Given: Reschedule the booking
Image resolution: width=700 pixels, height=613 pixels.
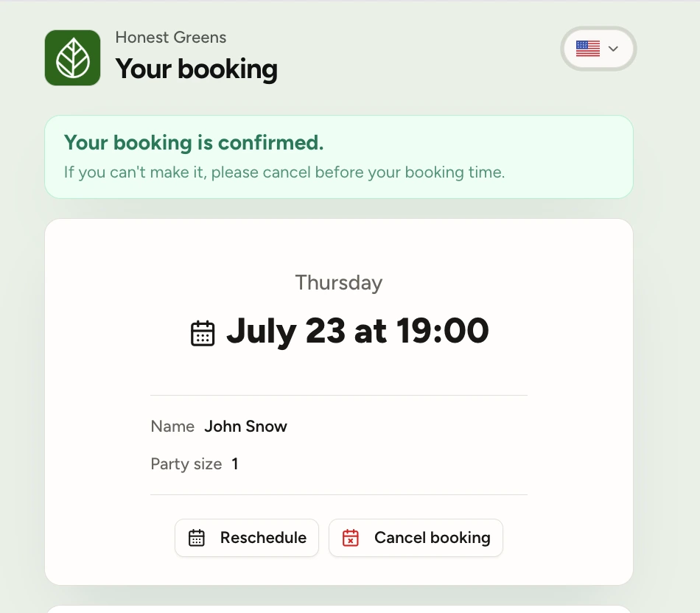Looking at the screenshot, I should pos(247,538).
